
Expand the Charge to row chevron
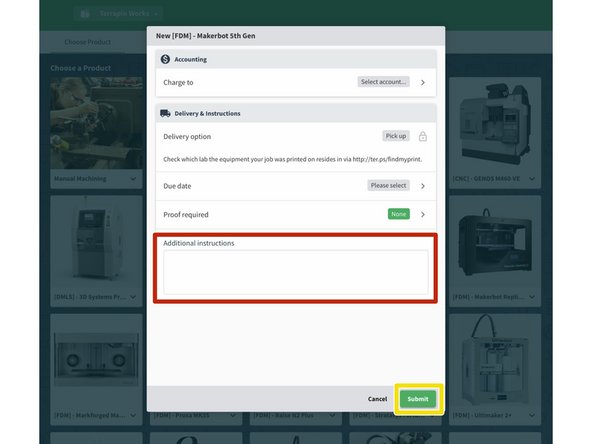click(423, 82)
